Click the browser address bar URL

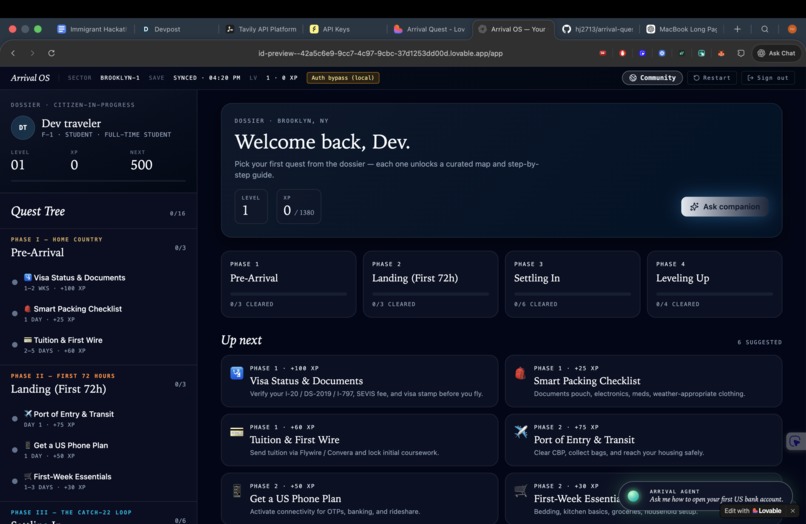coord(380,53)
